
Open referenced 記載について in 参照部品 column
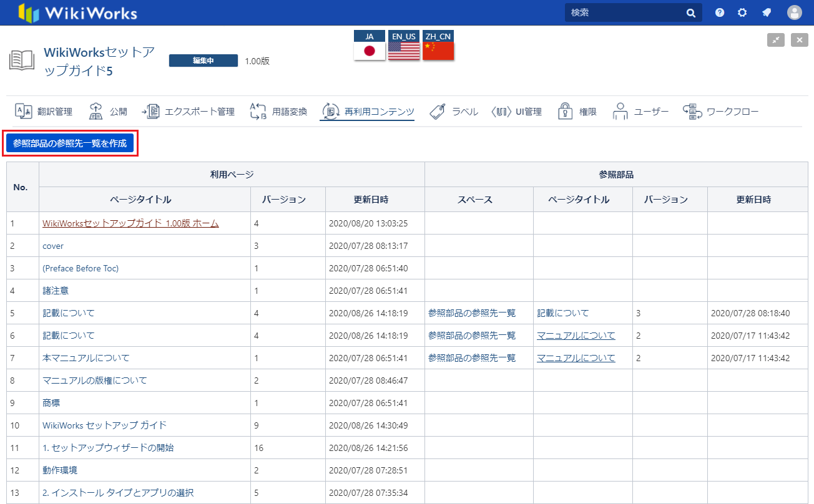coord(563,313)
